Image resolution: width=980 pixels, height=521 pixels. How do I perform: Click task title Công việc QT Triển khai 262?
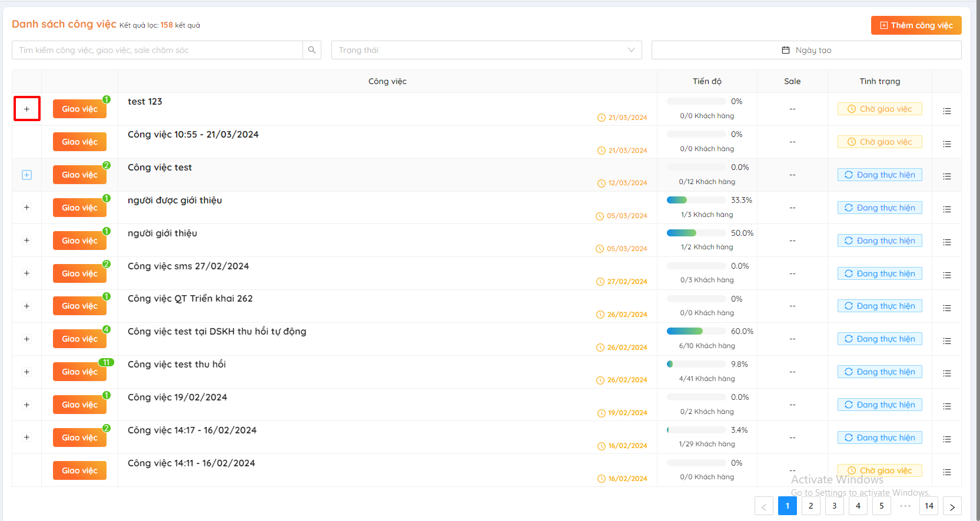190,299
